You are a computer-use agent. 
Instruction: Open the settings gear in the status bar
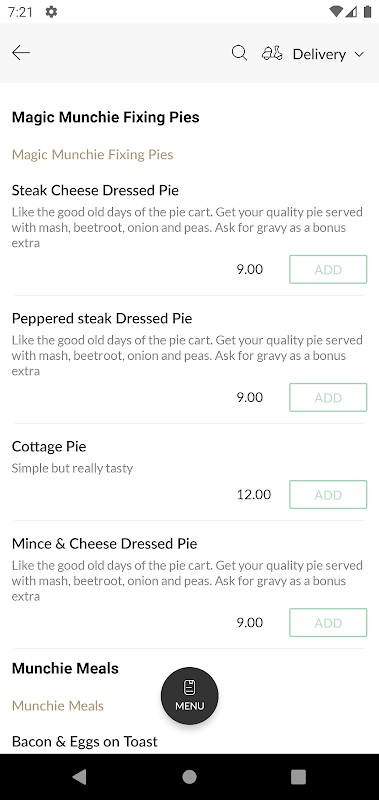tap(51, 12)
